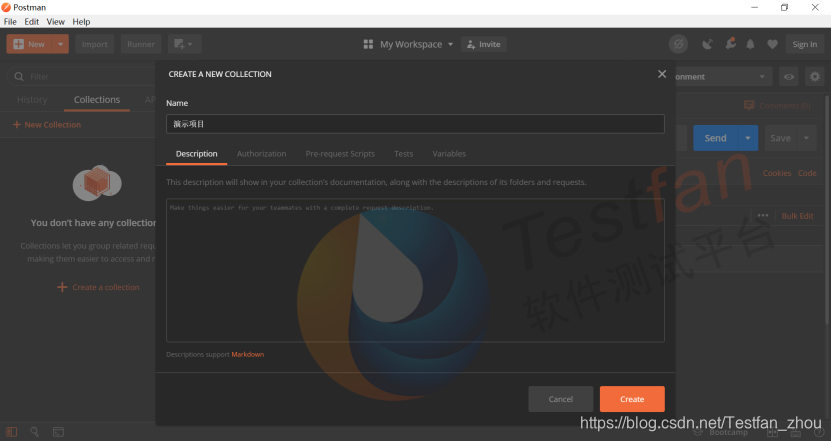The height and width of the screenshot is (442, 831).
Task: Open the Cookies link
Action: 776,173
